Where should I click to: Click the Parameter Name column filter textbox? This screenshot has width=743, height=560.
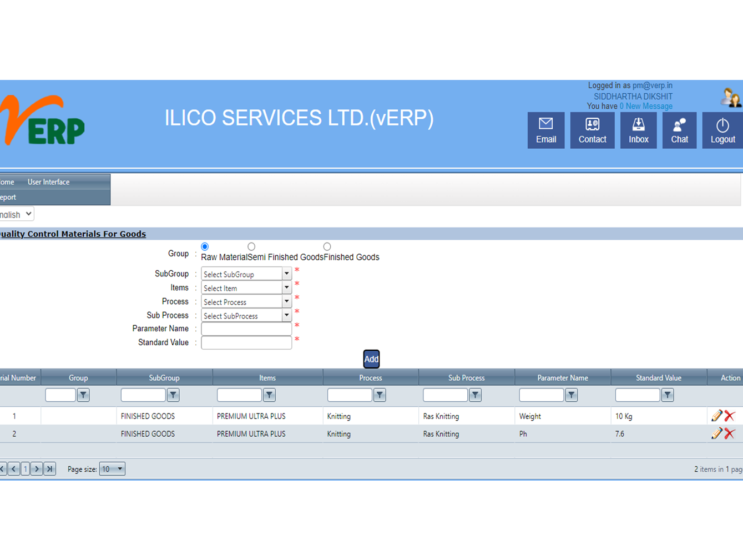tap(542, 395)
